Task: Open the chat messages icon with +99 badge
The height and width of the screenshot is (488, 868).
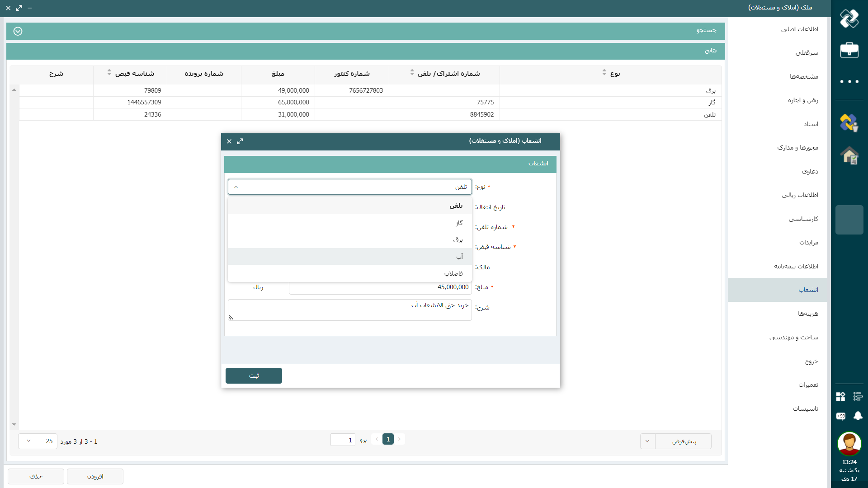Action: 840,416
